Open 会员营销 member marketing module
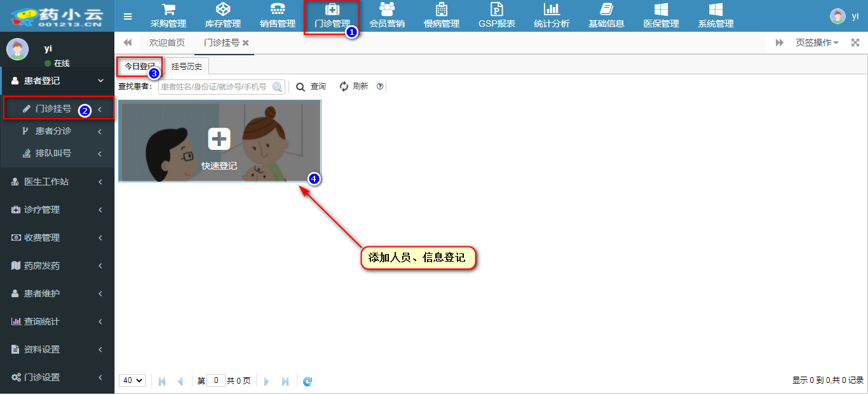Image resolution: width=868 pixels, height=395 pixels. [387, 17]
